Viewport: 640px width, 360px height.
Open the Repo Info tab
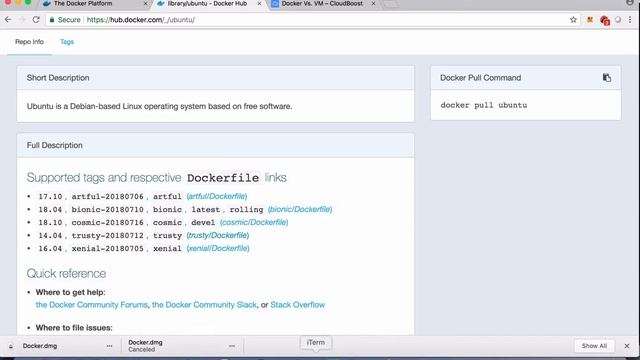click(x=29, y=42)
